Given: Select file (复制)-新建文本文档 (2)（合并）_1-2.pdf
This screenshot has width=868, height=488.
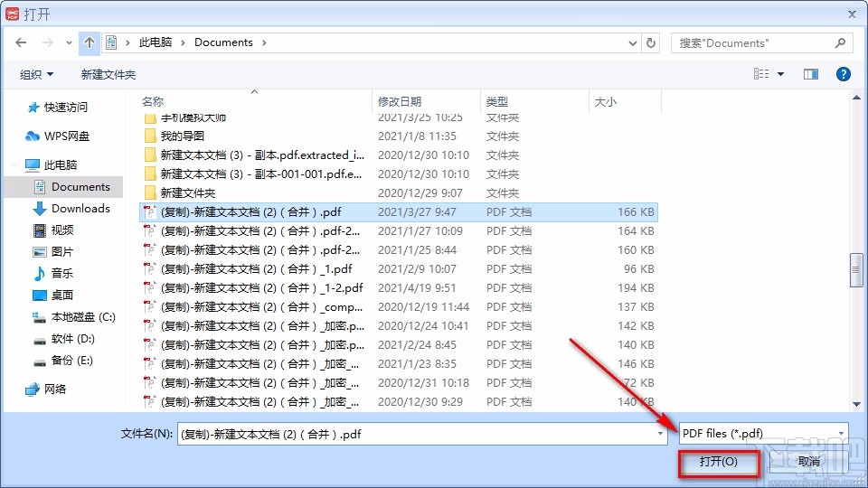Looking at the screenshot, I should point(399,287).
